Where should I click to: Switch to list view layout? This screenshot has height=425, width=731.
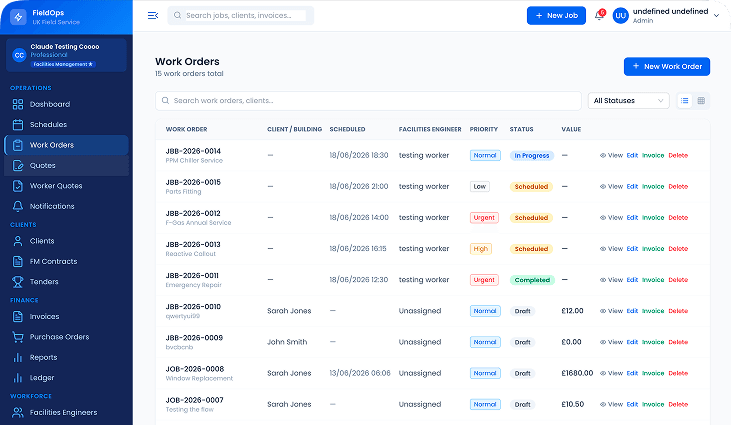point(684,101)
